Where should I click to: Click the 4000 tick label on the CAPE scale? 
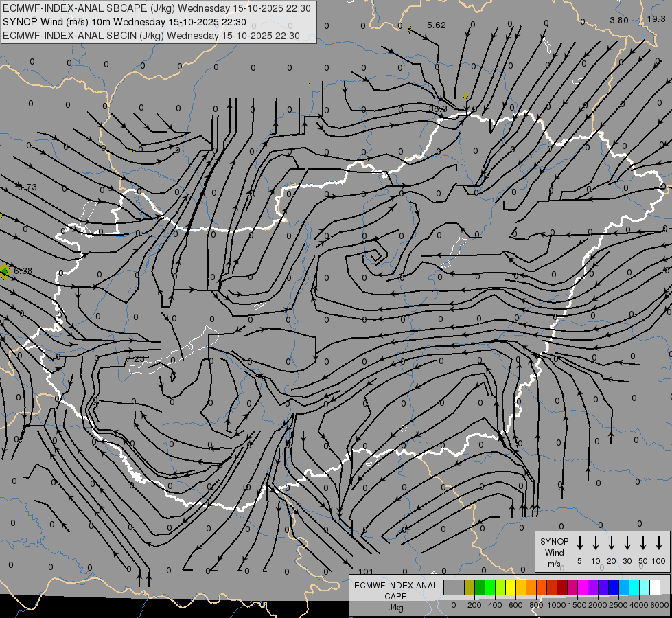(x=639, y=605)
